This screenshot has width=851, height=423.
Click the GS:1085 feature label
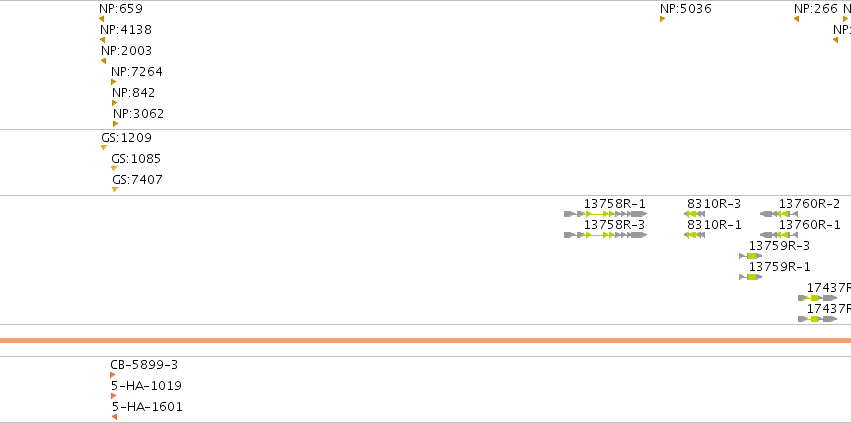[x=136, y=159]
